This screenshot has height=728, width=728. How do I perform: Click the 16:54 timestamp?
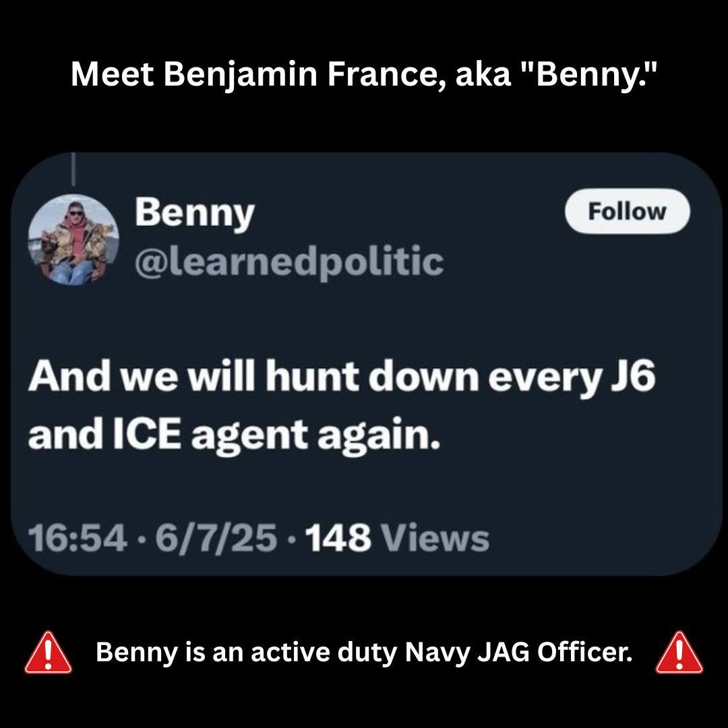[x=77, y=538]
